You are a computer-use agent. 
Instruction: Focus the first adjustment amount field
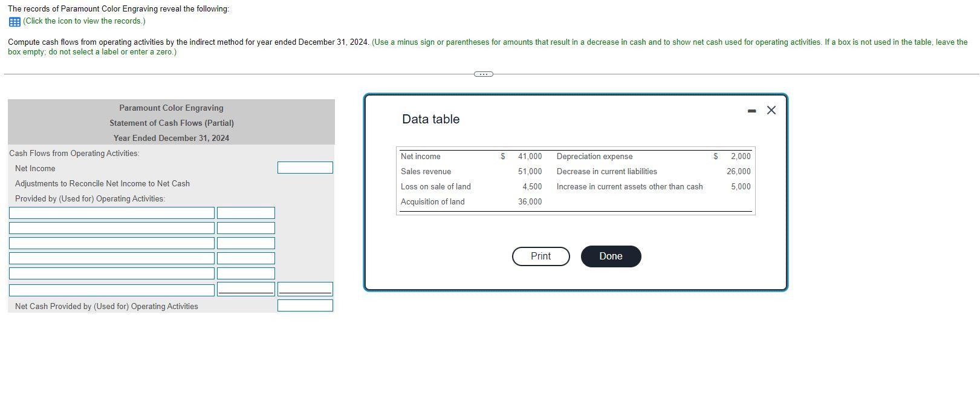[246, 213]
